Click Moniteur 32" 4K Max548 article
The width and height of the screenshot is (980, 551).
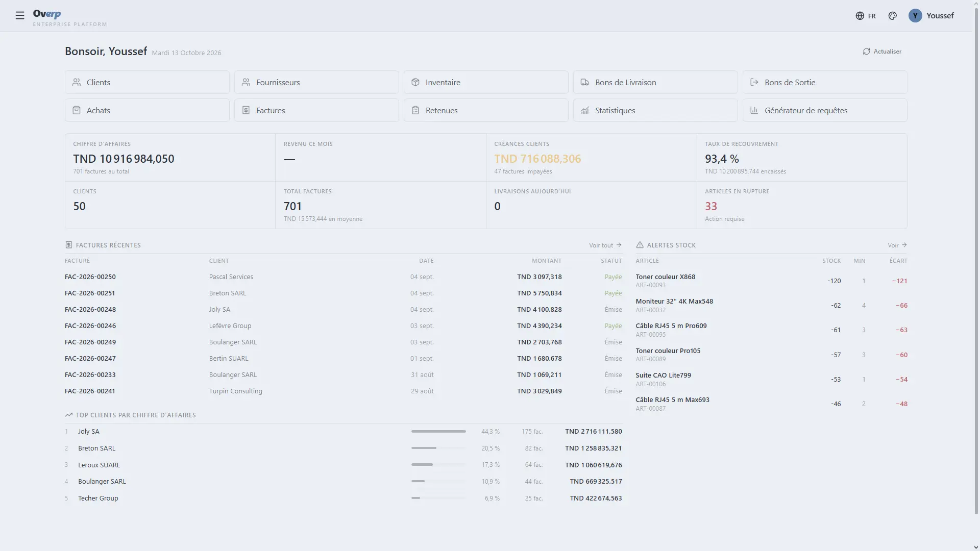674,302
